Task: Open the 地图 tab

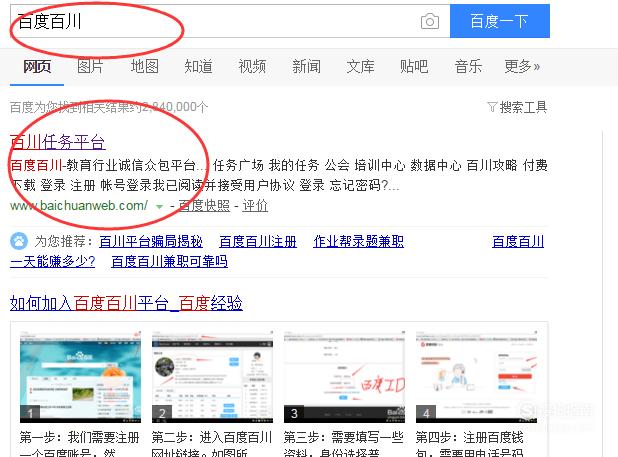Action: (145, 67)
